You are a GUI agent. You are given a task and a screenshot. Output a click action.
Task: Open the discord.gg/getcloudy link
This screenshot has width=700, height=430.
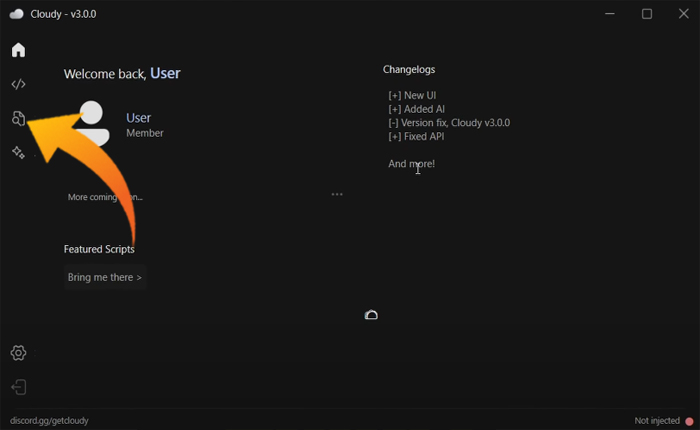point(49,421)
